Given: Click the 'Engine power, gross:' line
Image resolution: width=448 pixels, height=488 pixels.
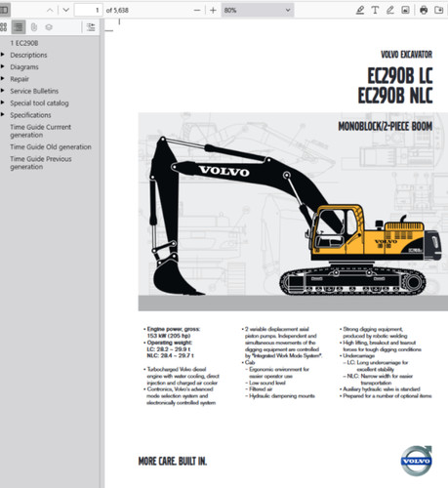Looking at the screenshot, I should pyautogui.click(x=174, y=329).
